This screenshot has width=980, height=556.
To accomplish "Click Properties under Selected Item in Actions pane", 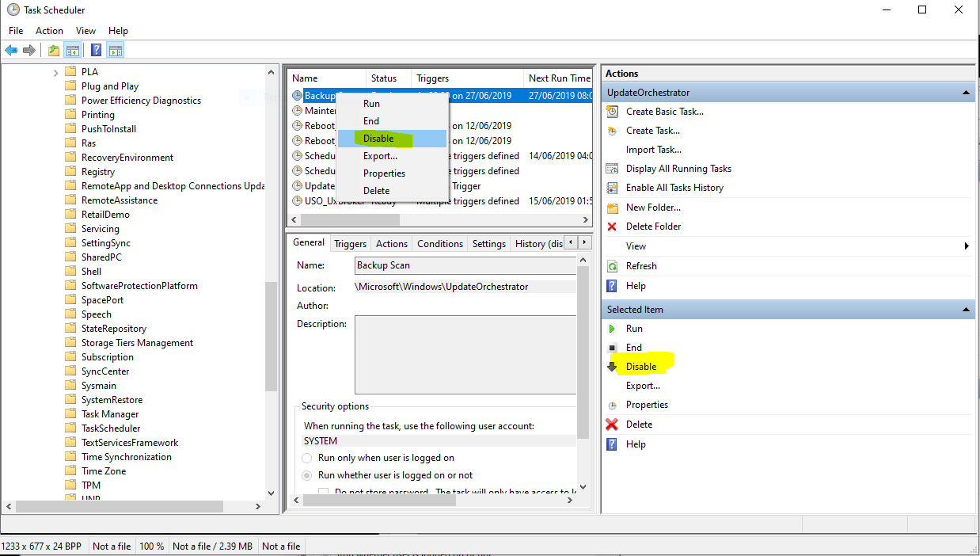I will [x=647, y=405].
